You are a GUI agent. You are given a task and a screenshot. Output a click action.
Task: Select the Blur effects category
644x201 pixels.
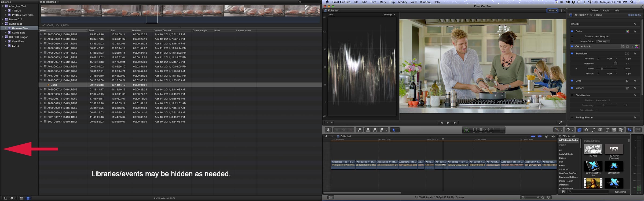pos(561,162)
